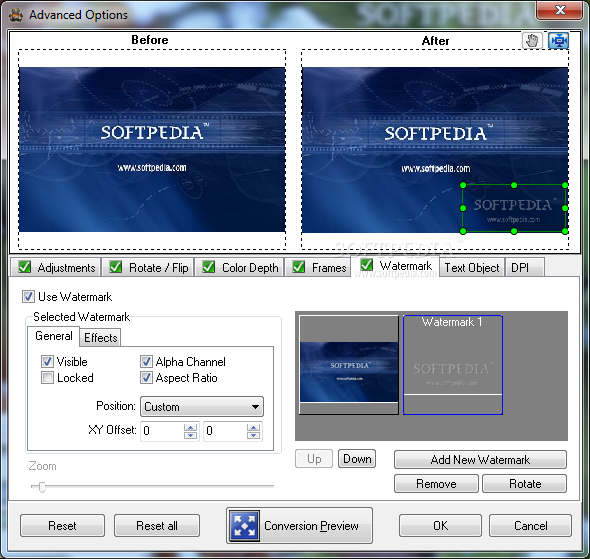Open the Position dropdown set to Custom
This screenshot has width=590, height=559.
pyautogui.click(x=202, y=407)
